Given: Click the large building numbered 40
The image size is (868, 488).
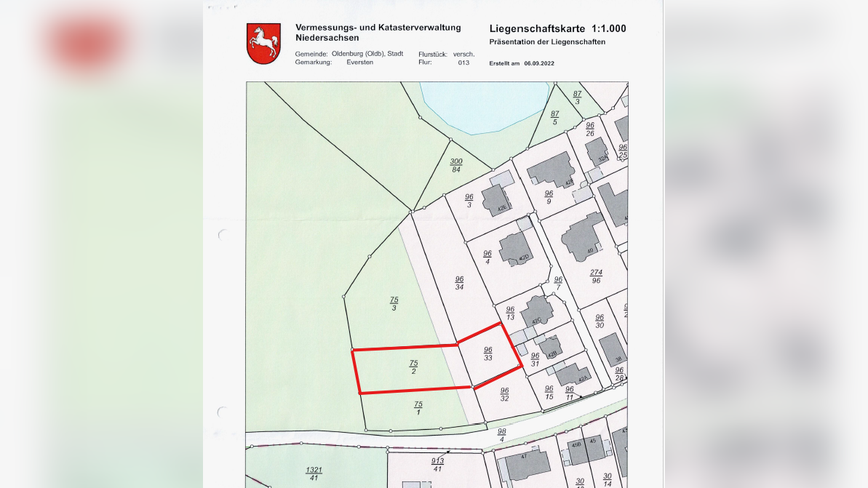Looking at the screenshot, I should [x=581, y=236].
